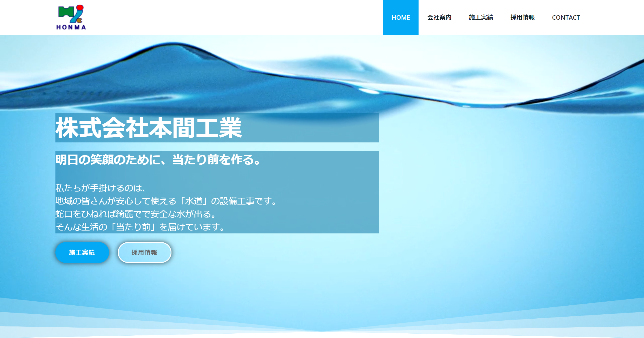Go to 採用情報 in the navigation bar

pos(522,17)
